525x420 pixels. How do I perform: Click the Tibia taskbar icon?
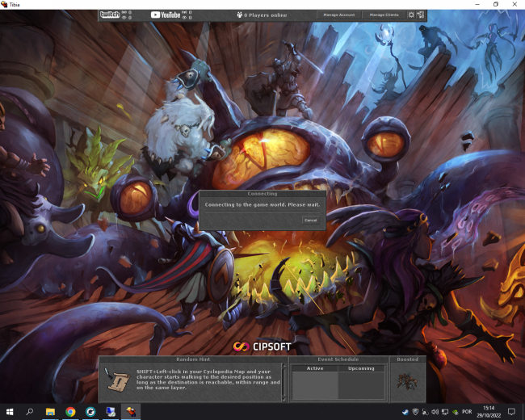[x=131, y=412]
